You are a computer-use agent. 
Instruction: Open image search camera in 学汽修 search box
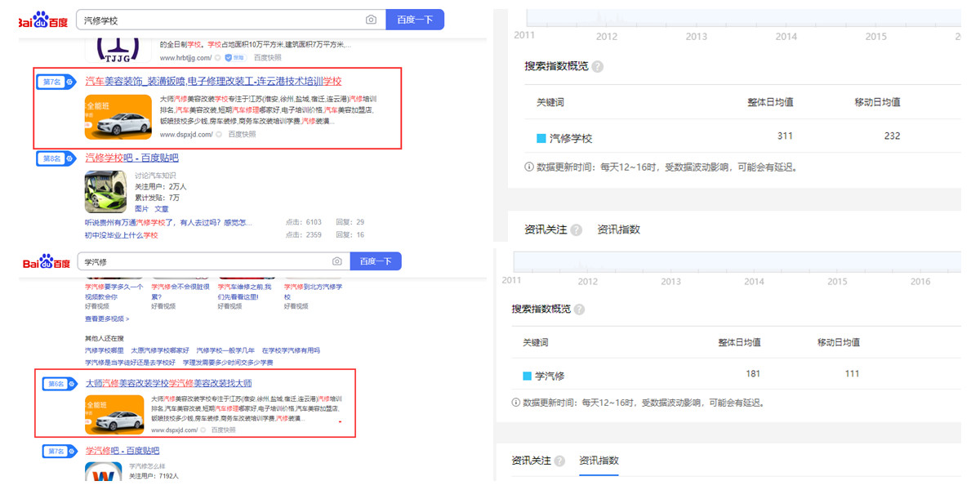(337, 261)
